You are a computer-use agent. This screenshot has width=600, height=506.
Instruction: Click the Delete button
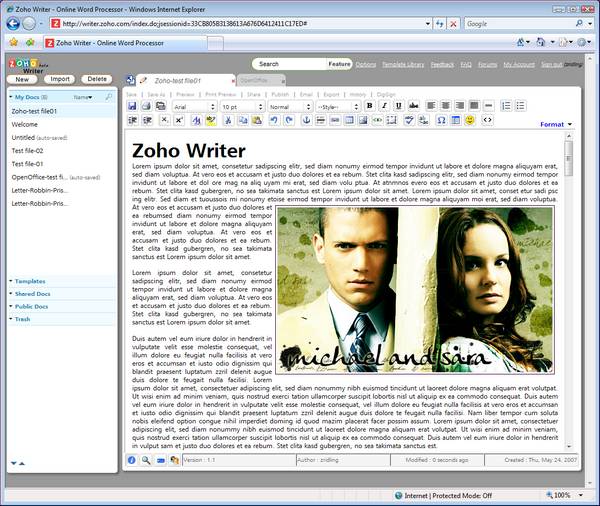tap(97, 79)
